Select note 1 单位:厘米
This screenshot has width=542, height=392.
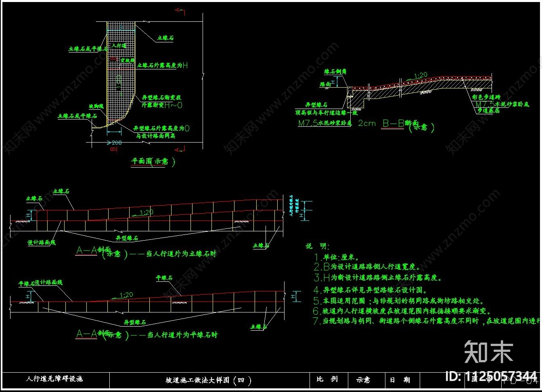[337, 257]
